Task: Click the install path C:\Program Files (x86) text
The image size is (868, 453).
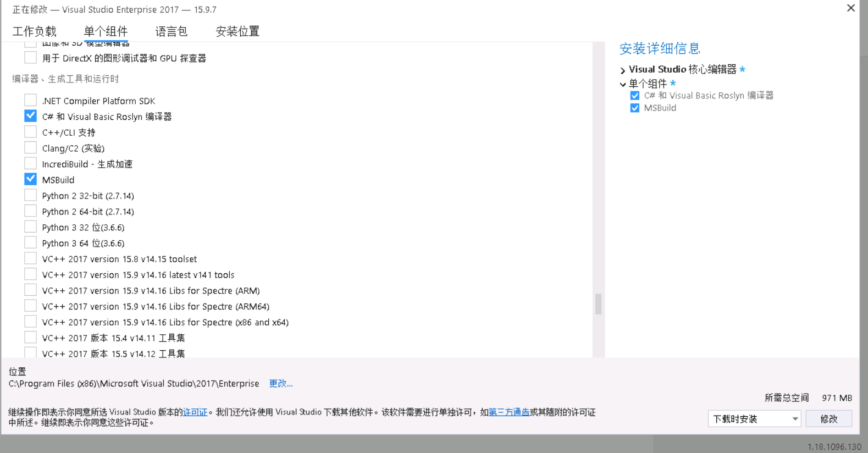Action: tap(134, 384)
